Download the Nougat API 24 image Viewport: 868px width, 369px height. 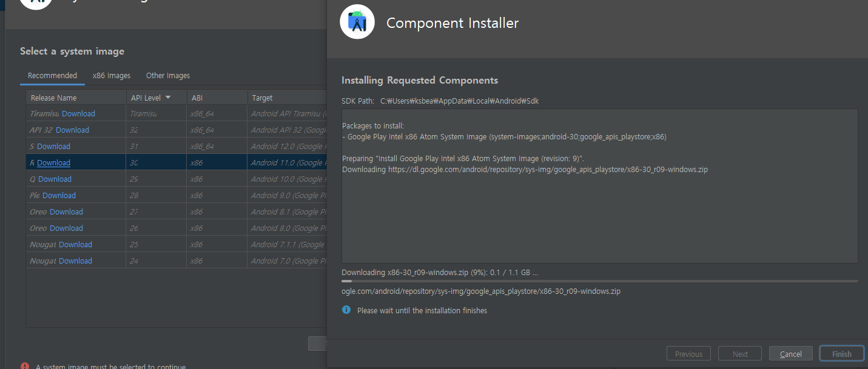tap(75, 261)
